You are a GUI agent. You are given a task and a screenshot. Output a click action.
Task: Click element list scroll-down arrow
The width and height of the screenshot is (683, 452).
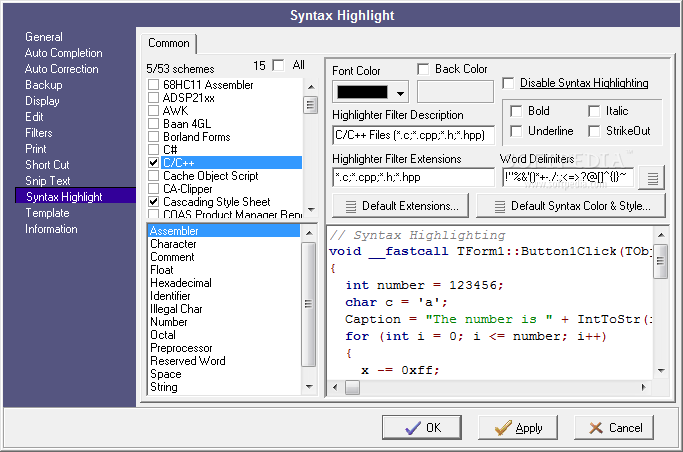[309, 387]
